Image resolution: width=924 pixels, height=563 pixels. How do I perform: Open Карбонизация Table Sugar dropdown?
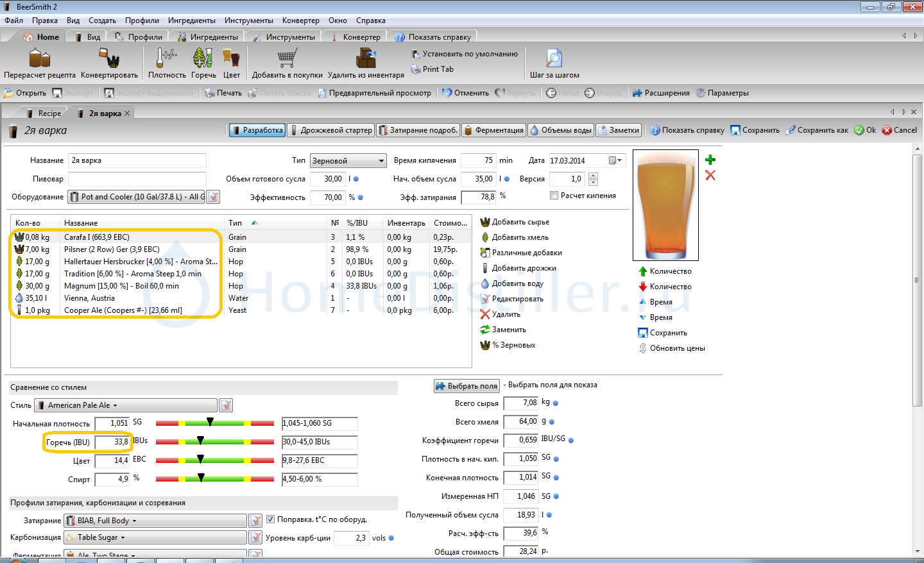(155, 537)
